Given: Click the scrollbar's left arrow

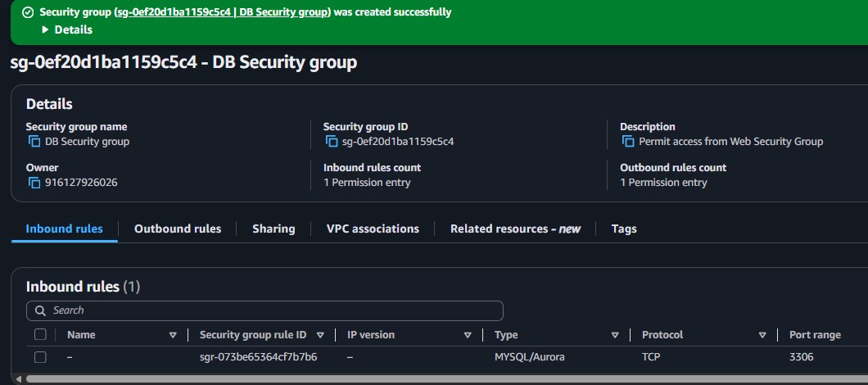Looking at the screenshot, I should pos(18,379).
